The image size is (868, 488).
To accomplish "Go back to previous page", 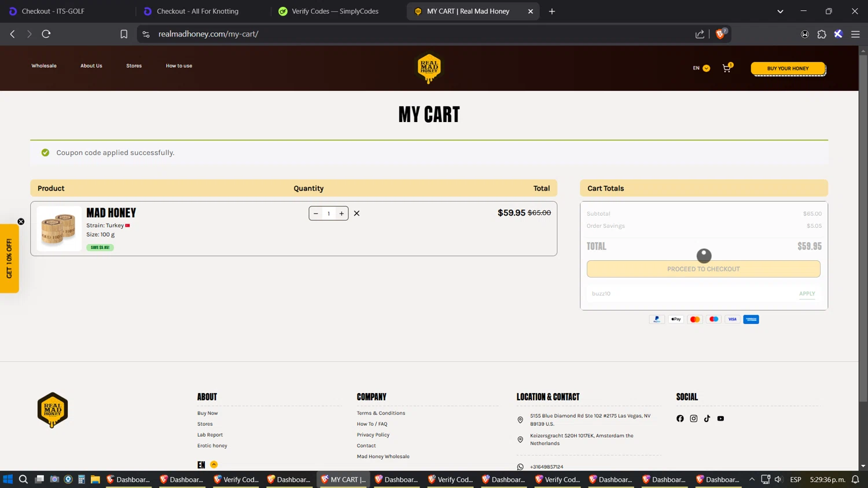I will (12, 34).
